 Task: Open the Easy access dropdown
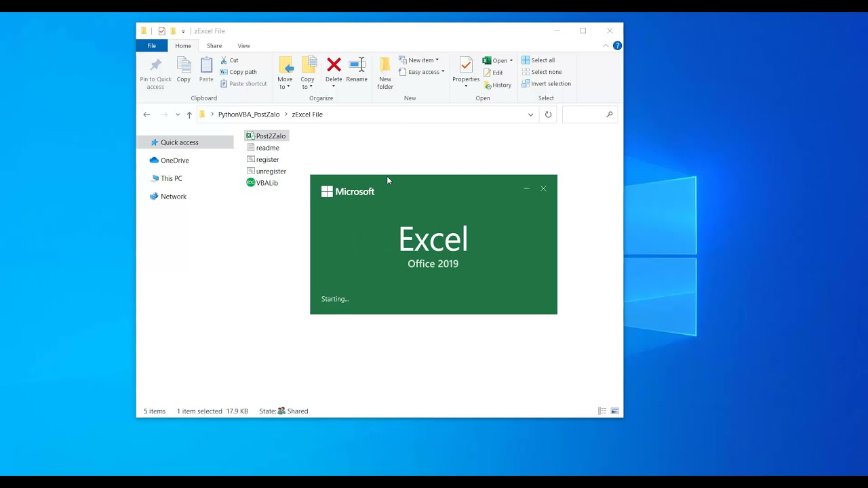[422, 72]
